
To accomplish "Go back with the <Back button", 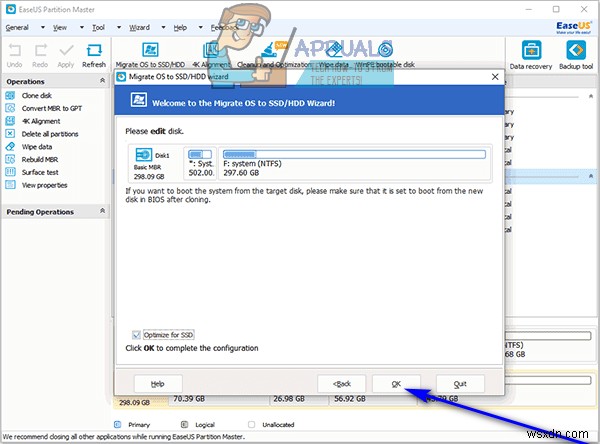I will click(342, 384).
